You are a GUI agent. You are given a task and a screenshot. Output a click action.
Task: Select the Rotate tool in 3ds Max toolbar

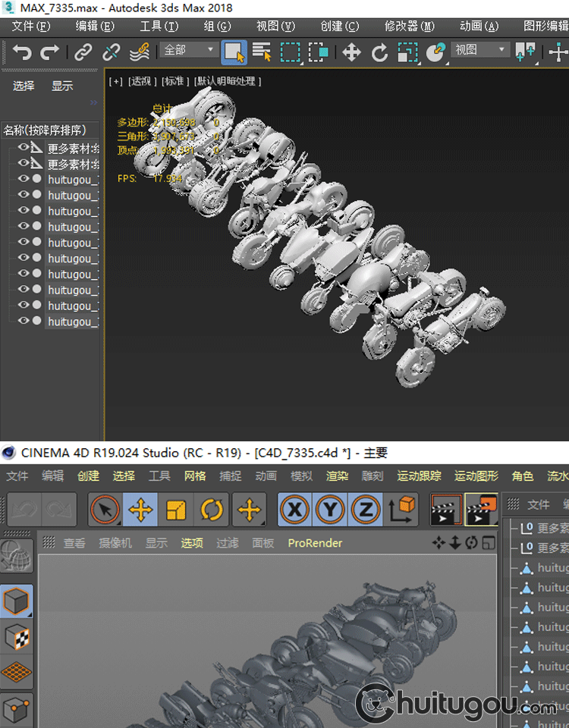tap(379, 52)
